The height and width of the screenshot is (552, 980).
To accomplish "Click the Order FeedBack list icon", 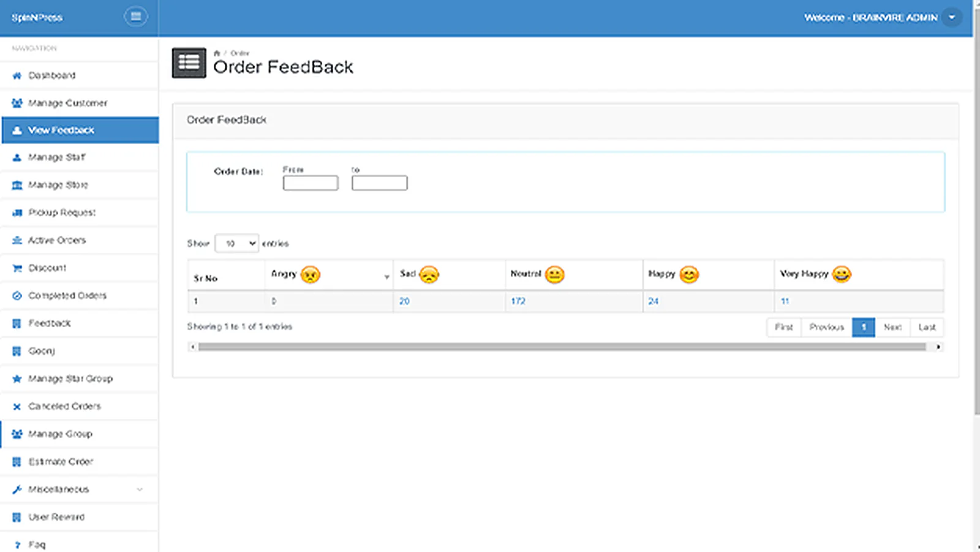I will pos(189,62).
